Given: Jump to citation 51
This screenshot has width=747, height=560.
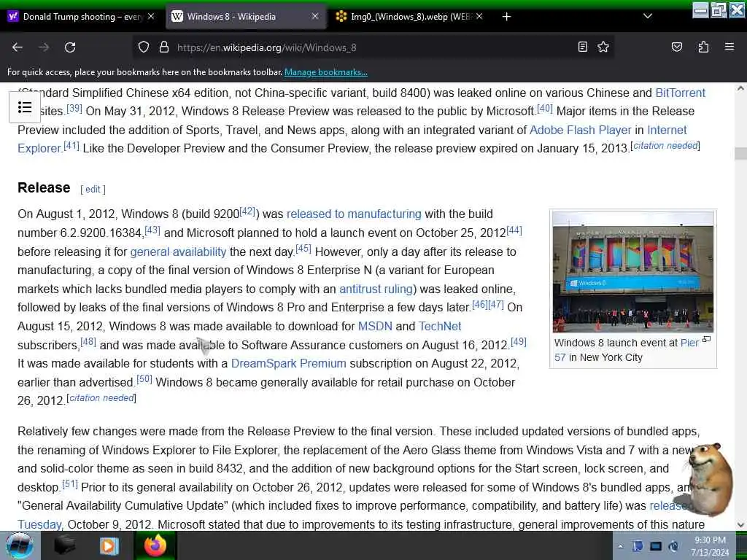Looking at the screenshot, I should pyautogui.click(x=69, y=484).
